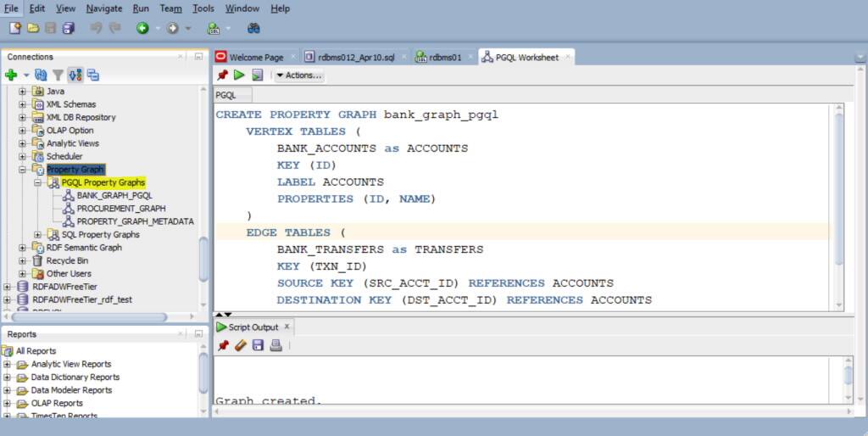Clear Script Output with eraser icon

point(240,345)
